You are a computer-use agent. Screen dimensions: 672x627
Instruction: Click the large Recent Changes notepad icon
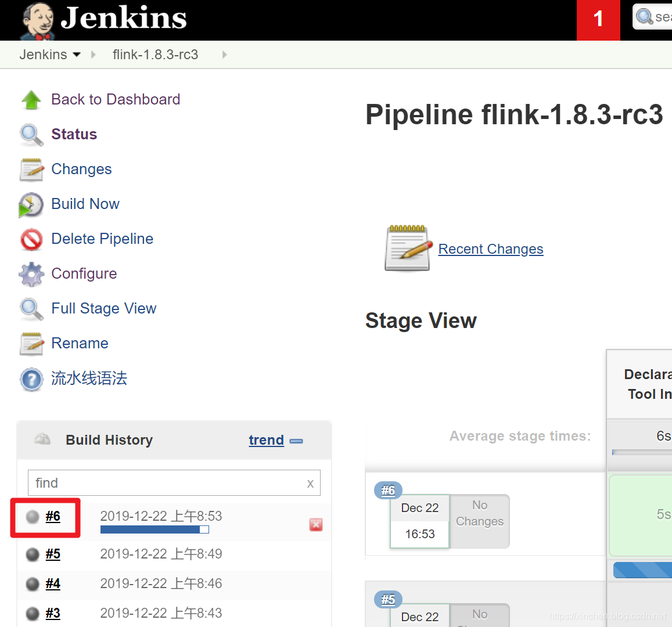408,248
